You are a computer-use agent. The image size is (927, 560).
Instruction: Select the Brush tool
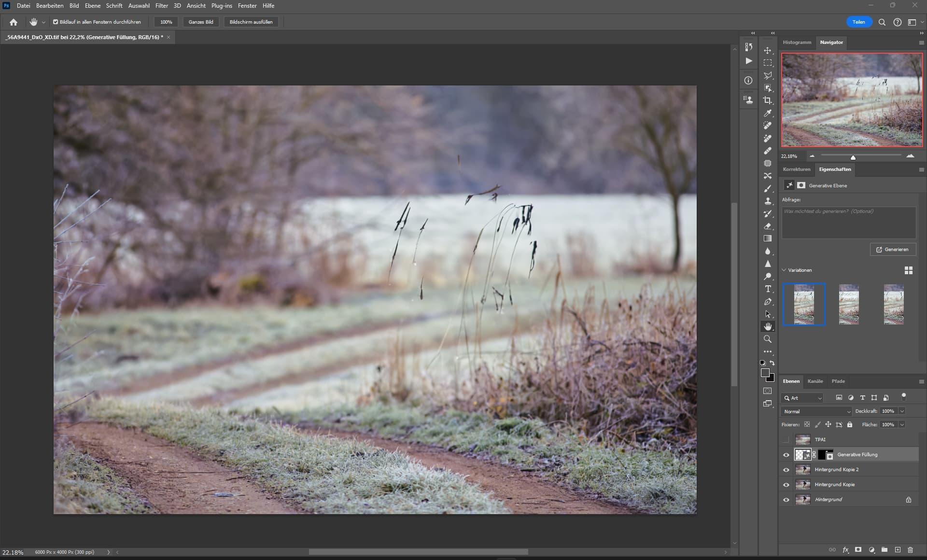[x=768, y=188]
